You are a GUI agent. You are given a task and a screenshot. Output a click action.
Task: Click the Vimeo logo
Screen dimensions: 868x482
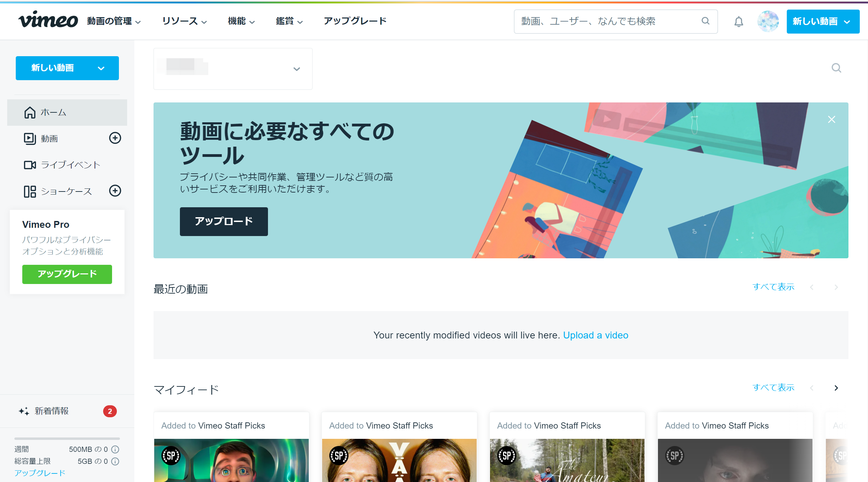click(x=48, y=20)
